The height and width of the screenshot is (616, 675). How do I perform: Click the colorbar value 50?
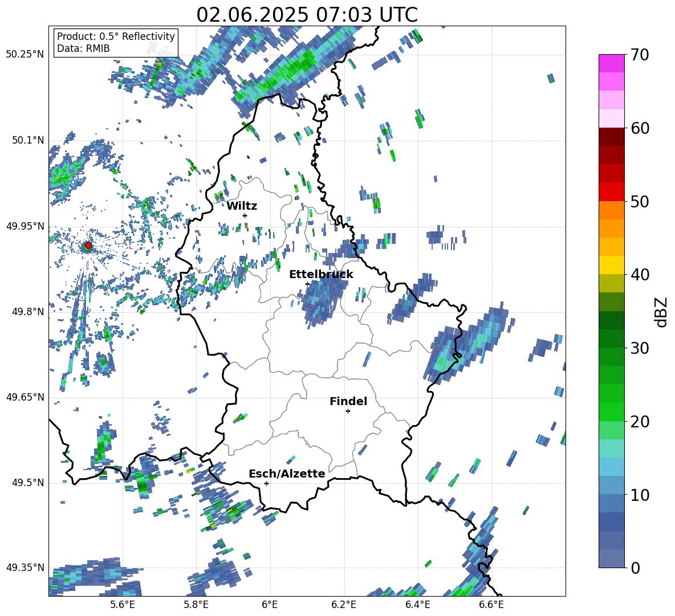coord(640,201)
